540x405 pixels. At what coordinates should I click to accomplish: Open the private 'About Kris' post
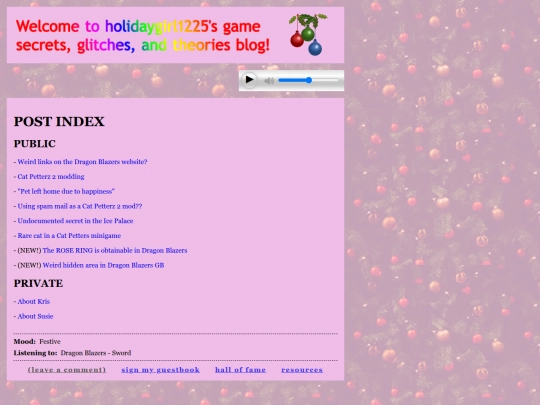click(34, 301)
